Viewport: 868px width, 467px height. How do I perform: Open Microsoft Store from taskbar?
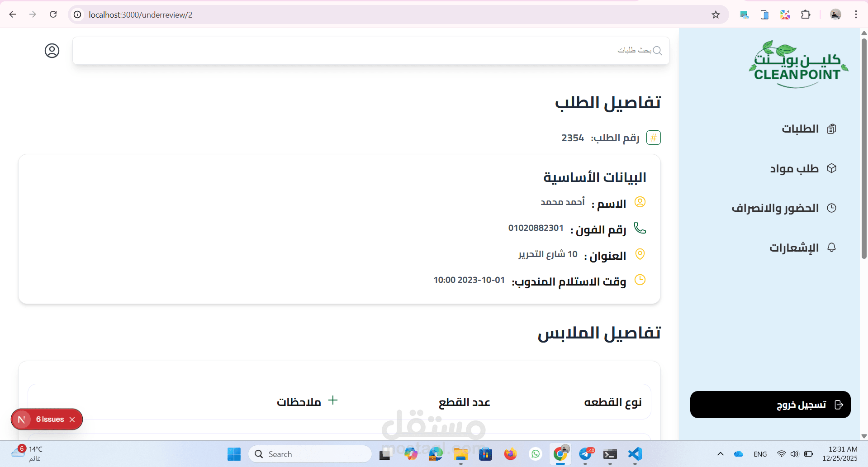486,454
